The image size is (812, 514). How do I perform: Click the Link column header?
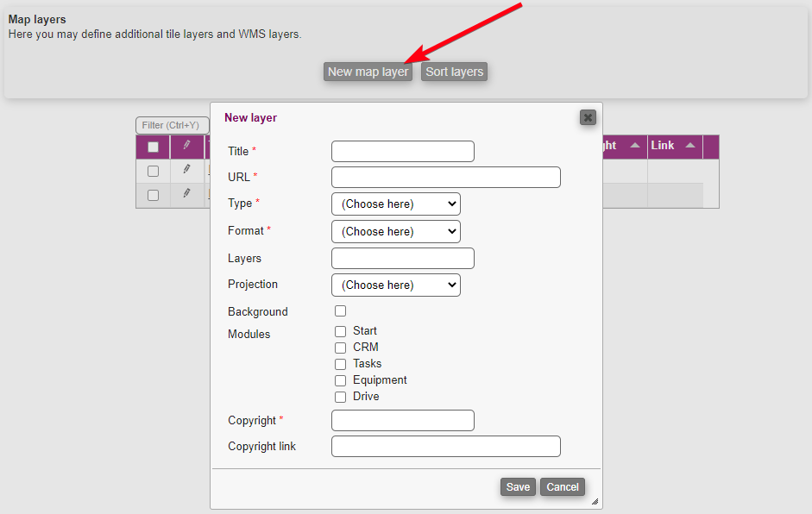pyautogui.click(x=663, y=146)
